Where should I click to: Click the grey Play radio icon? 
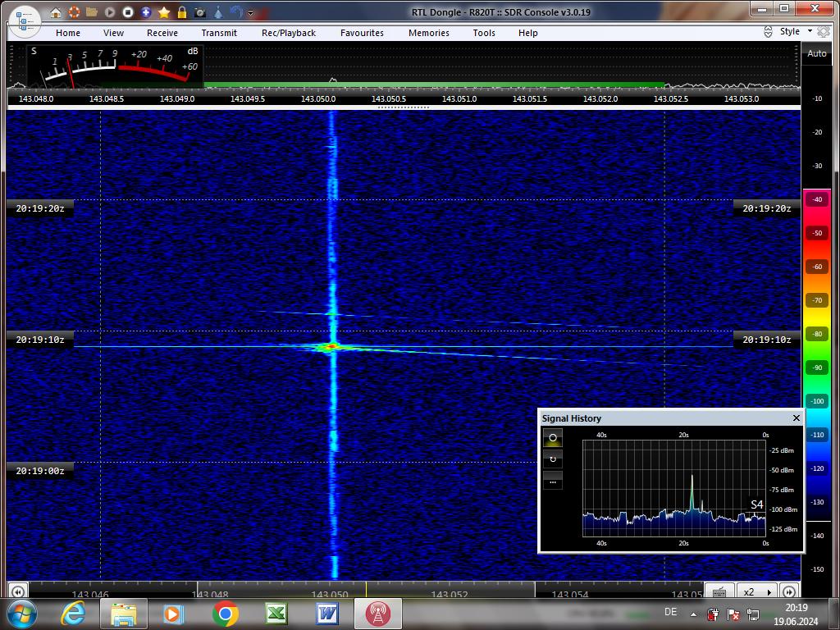[110, 11]
